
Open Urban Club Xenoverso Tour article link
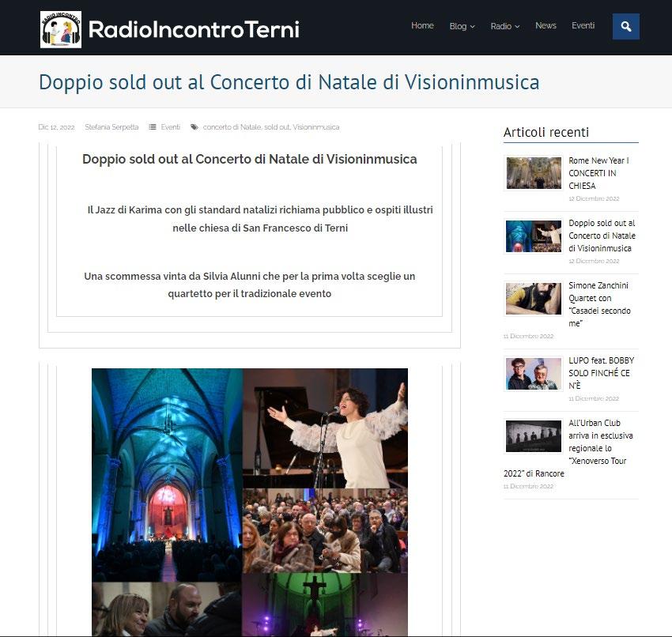pos(568,448)
